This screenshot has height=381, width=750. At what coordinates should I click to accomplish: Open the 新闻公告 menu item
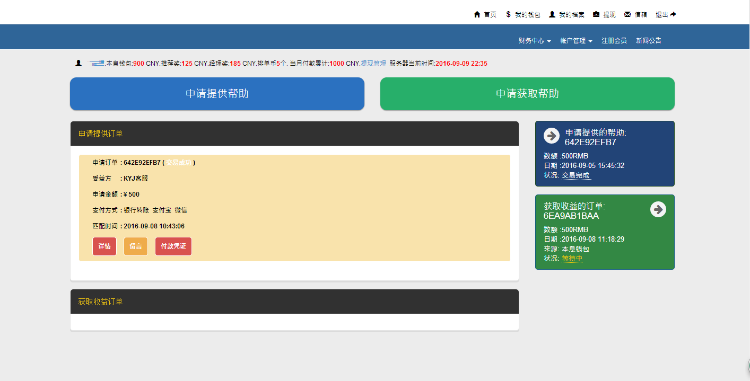pyautogui.click(x=649, y=41)
